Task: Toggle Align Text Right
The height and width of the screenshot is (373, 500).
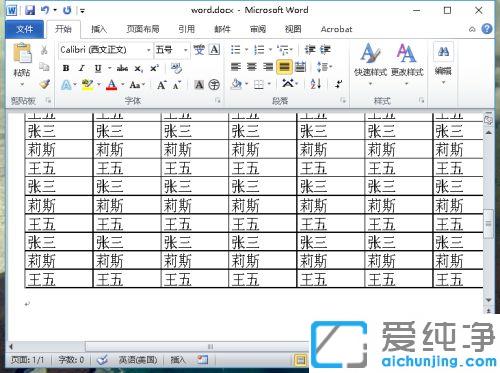Action: click(268, 67)
